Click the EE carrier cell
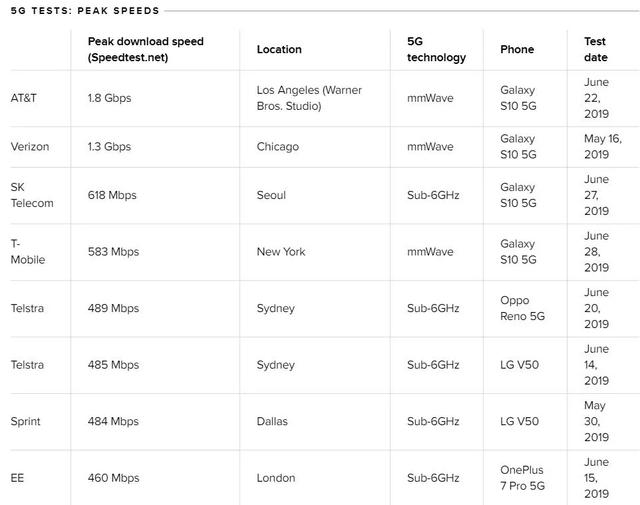640x505 pixels. coord(18,478)
